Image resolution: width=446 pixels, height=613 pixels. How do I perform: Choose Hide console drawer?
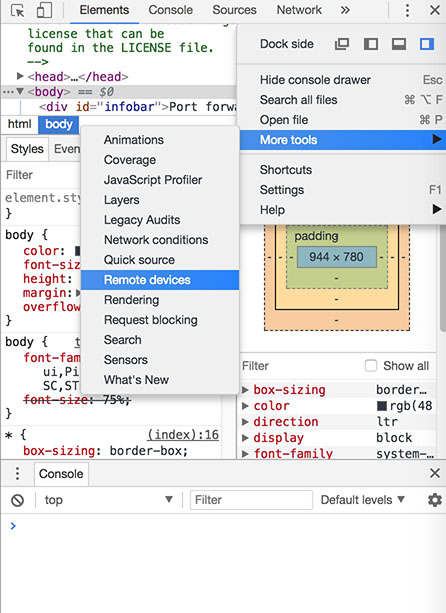[x=342, y=80]
